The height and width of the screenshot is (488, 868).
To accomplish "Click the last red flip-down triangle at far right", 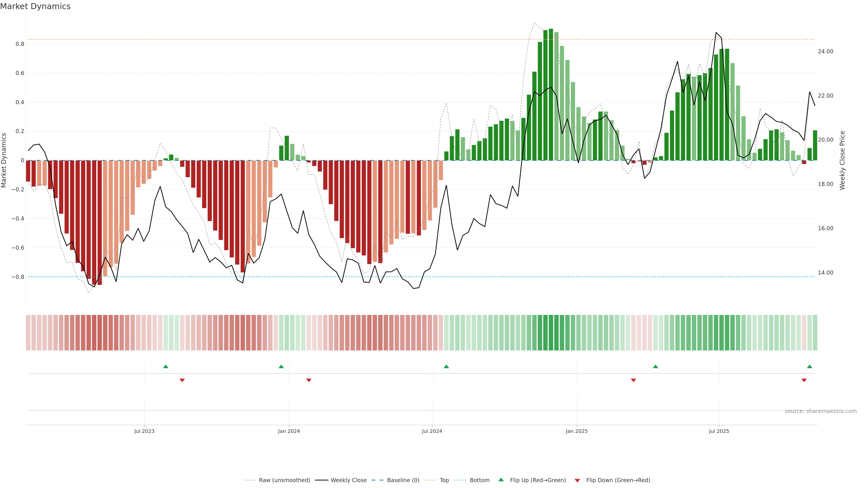I will [x=804, y=380].
